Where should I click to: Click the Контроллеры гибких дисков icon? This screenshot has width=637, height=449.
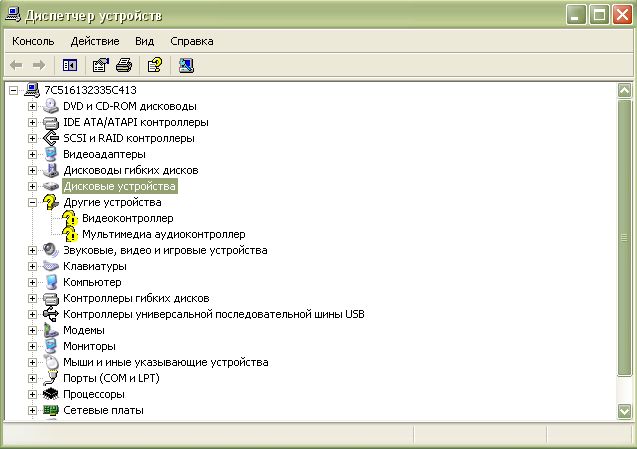(x=51, y=299)
